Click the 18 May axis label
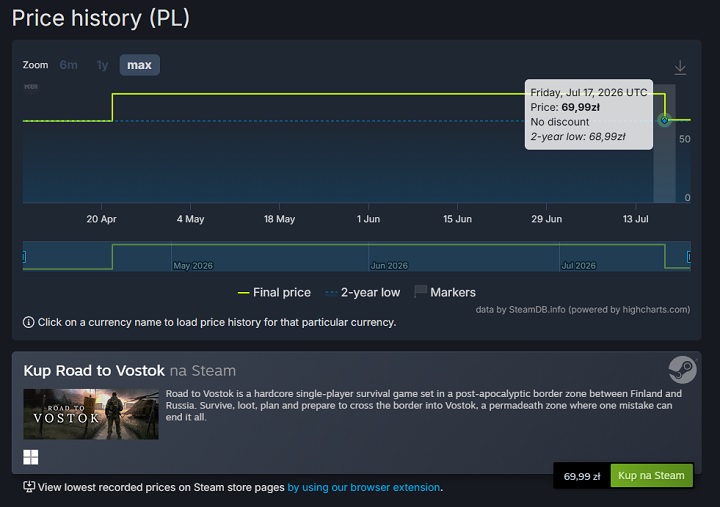This screenshot has height=507, width=720. 279,219
